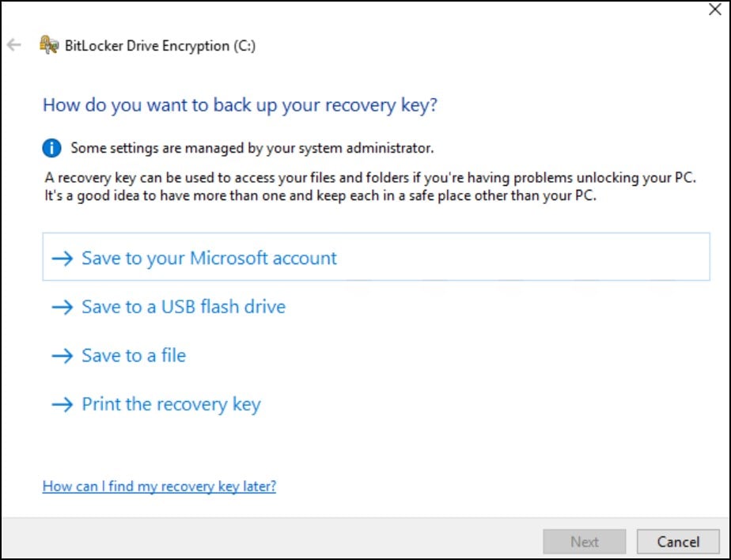Image resolution: width=731 pixels, height=560 pixels.
Task: Click empty area of the highlighted Microsoft account box
Action: tap(522, 257)
